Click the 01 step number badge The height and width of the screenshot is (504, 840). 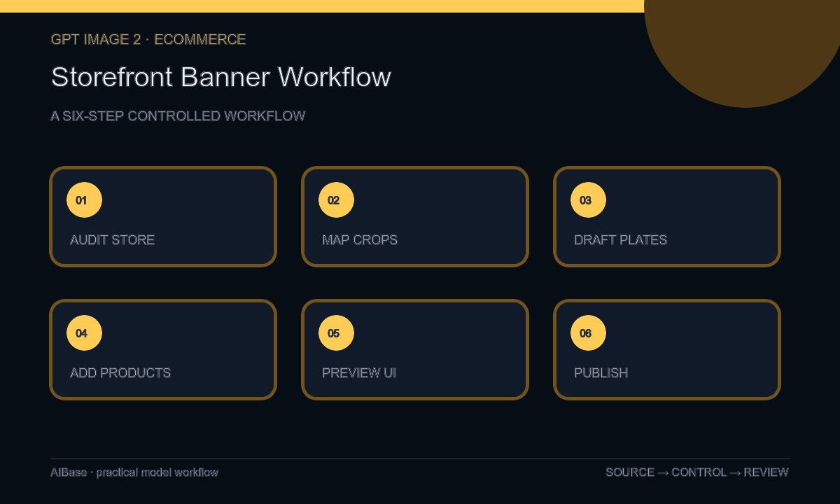(x=84, y=200)
